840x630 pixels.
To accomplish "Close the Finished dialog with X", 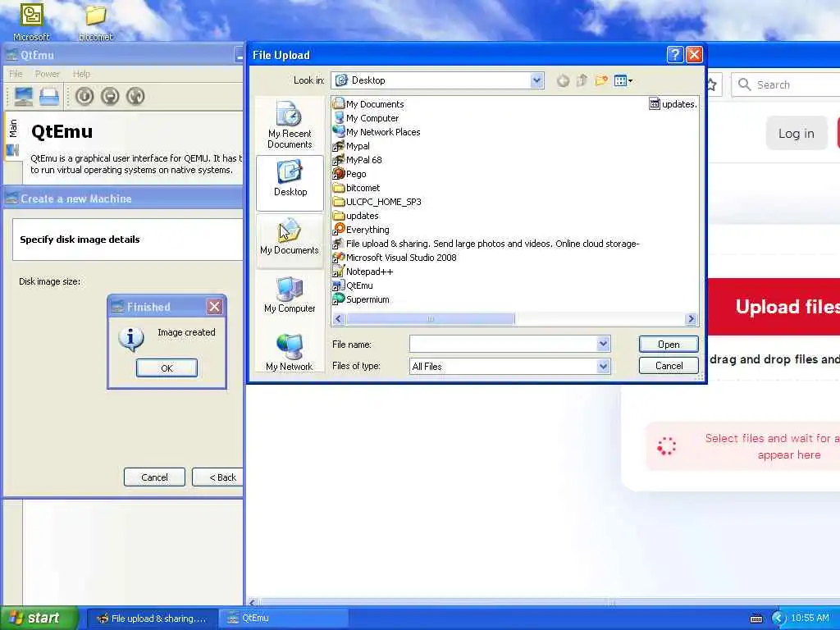I will pyautogui.click(x=214, y=307).
